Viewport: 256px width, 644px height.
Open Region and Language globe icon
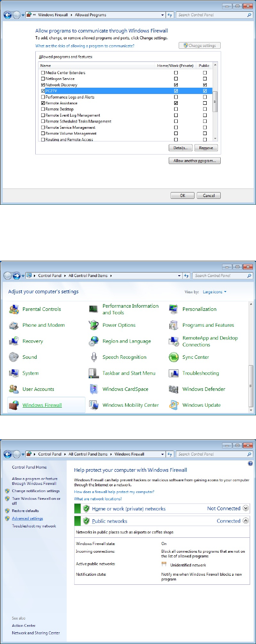[x=94, y=341]
